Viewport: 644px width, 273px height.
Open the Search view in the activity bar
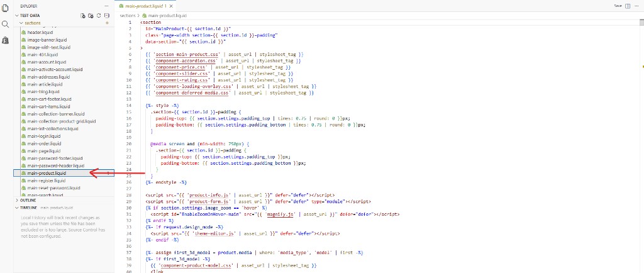pyautogui.click(x=5, y=25)
